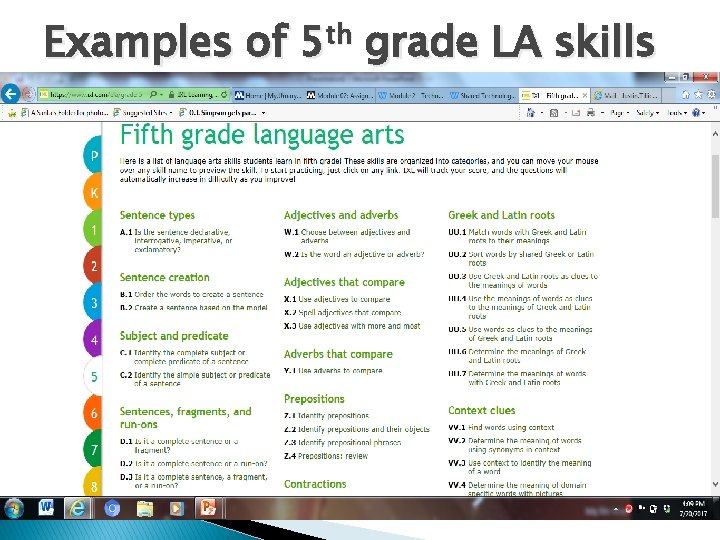Click the red security tray icon
Image resolution: width=720 pixels, height=540 pixels.
click(x=629, y=509)
